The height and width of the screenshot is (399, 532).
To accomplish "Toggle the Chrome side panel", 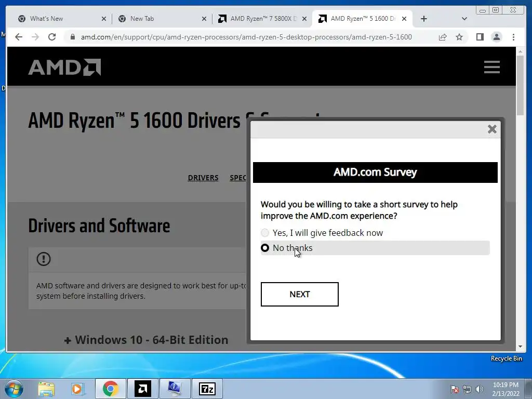I will pyautogui.click(x=480, y=37).
